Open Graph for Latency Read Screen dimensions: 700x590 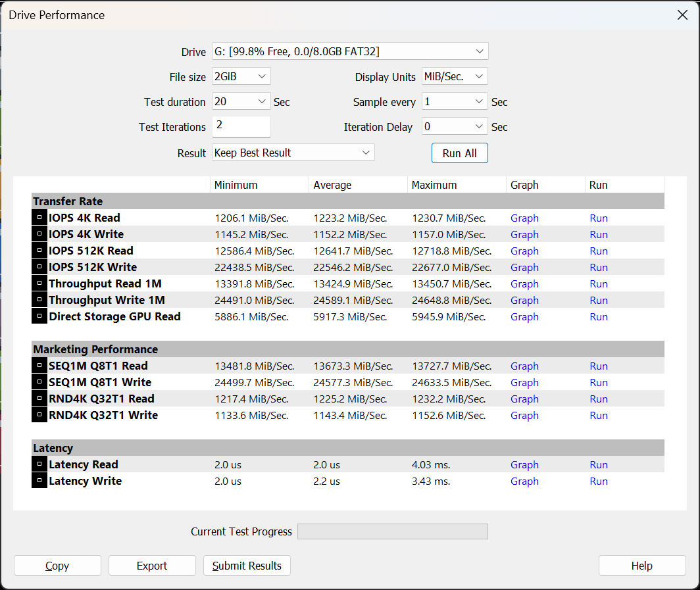(x=524, y=464)
